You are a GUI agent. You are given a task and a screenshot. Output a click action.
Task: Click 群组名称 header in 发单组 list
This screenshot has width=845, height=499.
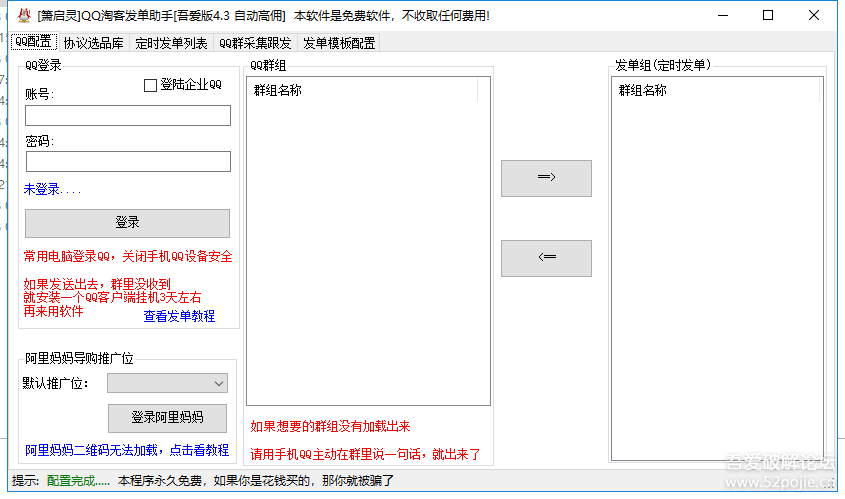pos(716,90)
